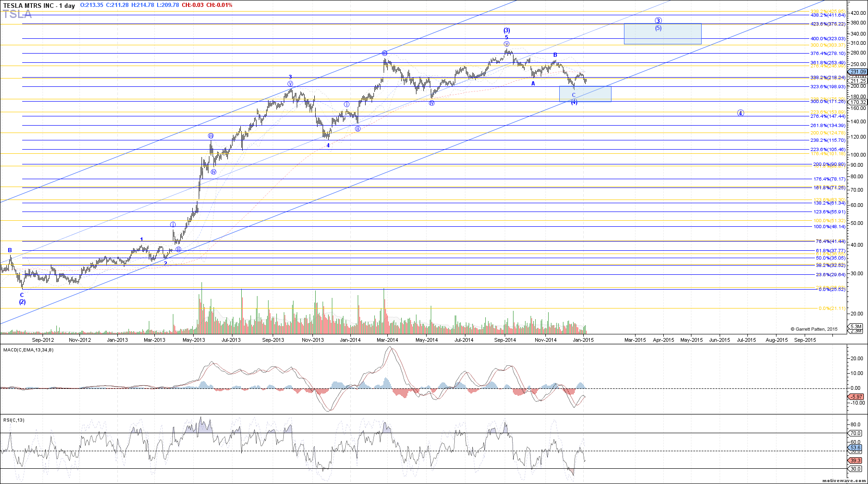The image size is (868, 484).
Task: Select the 100.0%(48.14) Fibonacci level label
Action: [x=830, y=227]
